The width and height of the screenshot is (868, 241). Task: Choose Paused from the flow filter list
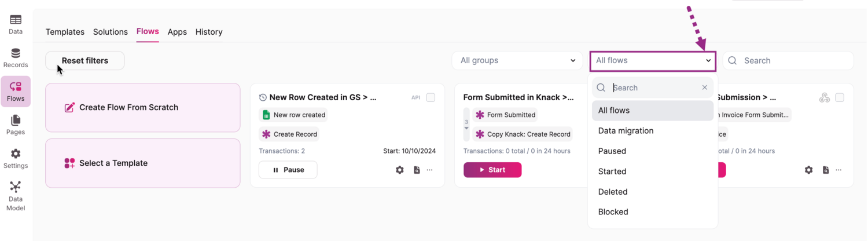pyautogui.click(x=612, y=151)
